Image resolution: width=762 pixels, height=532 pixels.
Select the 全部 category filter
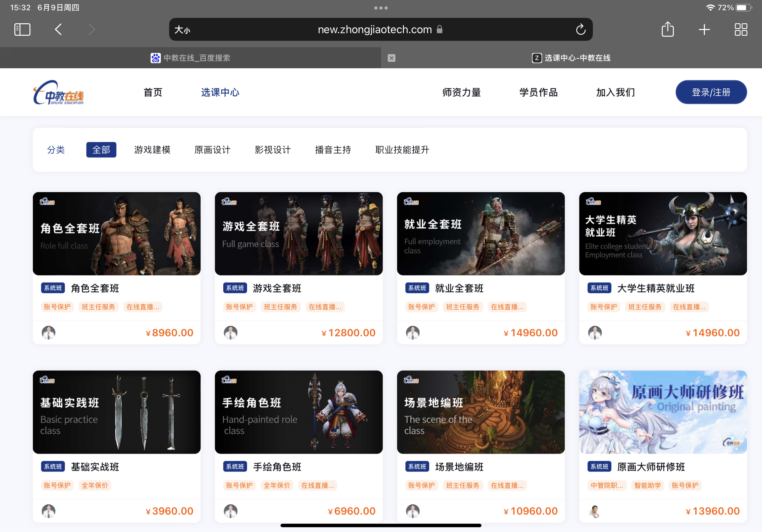(x=101, y=150)
